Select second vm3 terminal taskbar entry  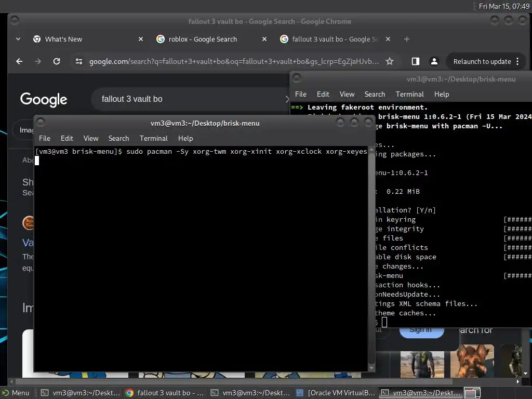250,393
